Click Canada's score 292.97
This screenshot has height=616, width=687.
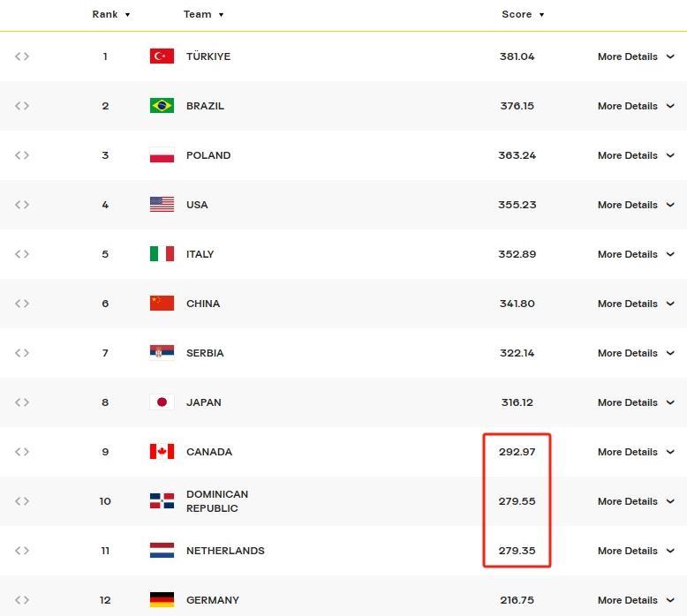tap(517, 452)
